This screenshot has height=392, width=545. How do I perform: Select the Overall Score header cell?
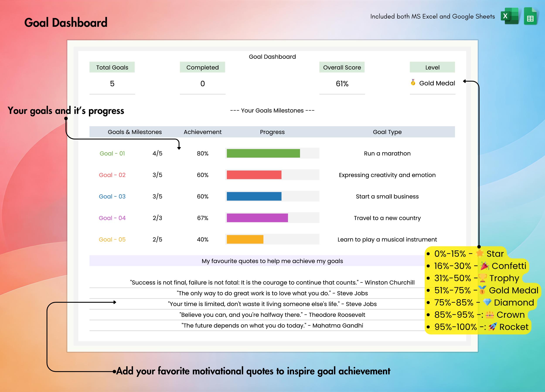(x=342, y=67)
